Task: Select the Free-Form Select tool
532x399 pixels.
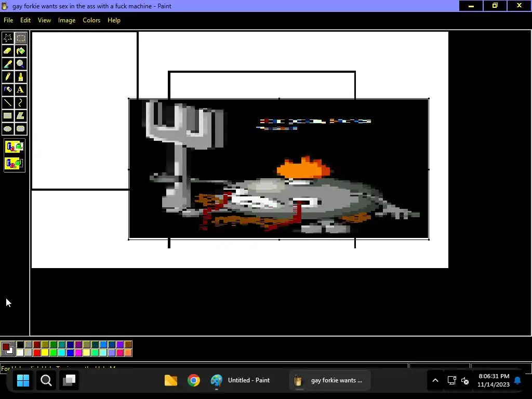Action: click(8, 38)
